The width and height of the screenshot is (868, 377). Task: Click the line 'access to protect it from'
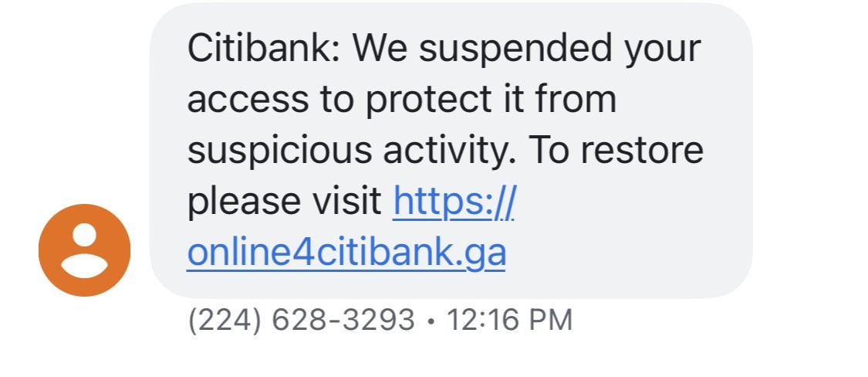[402, 100]
